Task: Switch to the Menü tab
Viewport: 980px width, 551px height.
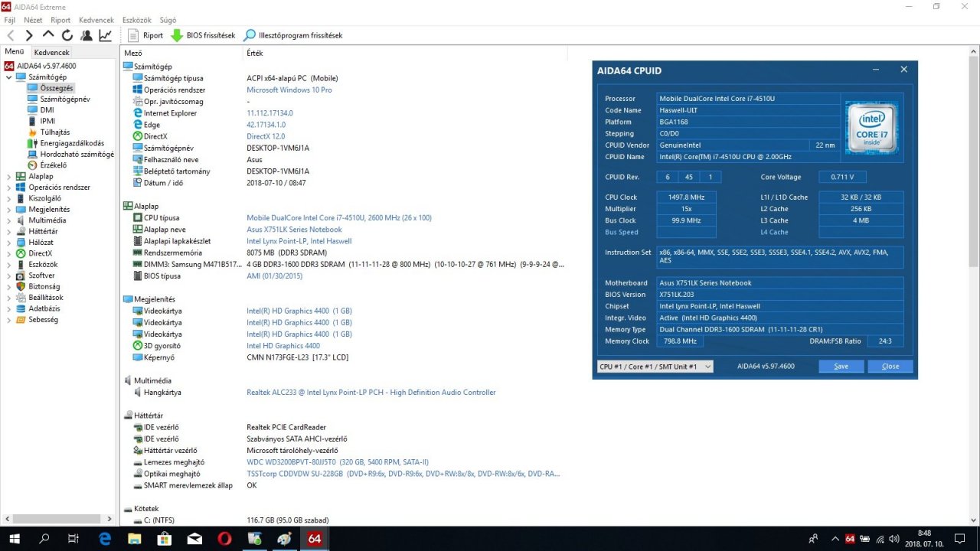Action: pyautogui.click(x=15, y=52)
